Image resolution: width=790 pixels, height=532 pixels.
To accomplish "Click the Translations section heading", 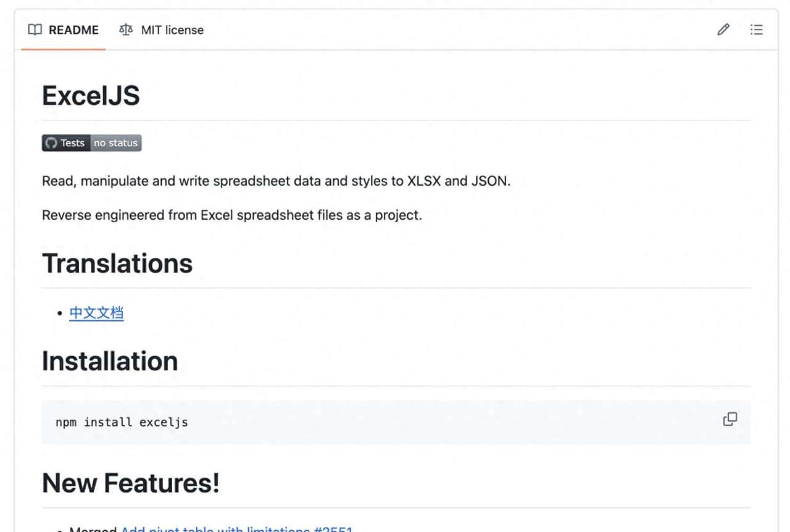I will coord(117,264).
